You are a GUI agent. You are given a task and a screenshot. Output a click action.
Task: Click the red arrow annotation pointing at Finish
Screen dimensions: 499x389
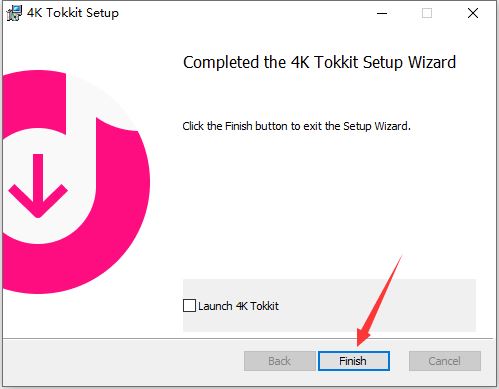(378, 302)
